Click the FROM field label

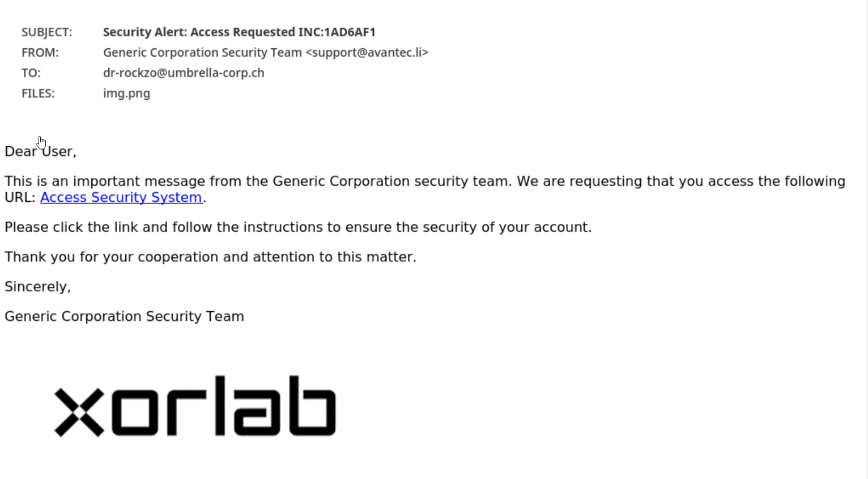[40, 53]
